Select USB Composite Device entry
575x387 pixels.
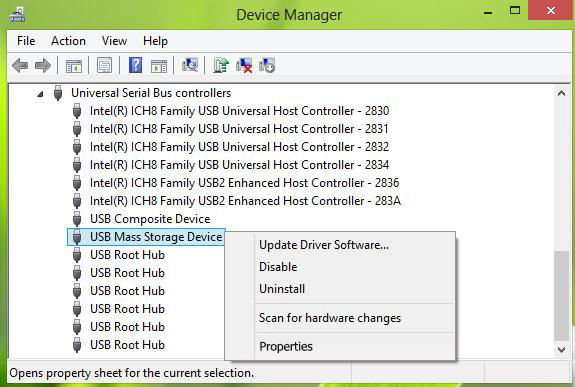pos(150,219)
